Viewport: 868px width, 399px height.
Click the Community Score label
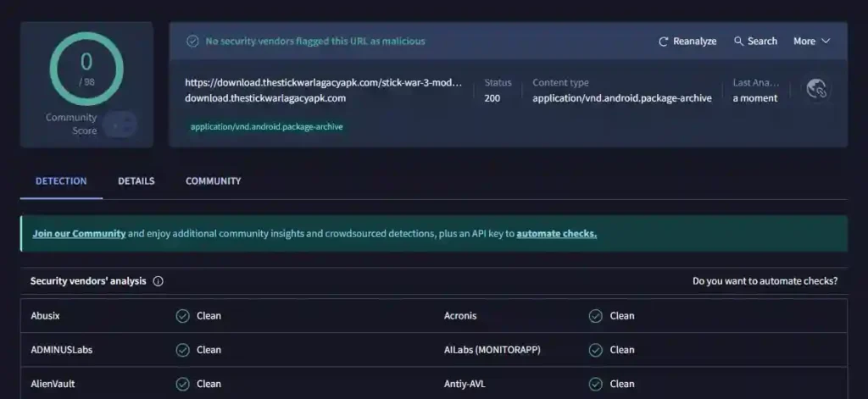[x=71, y=124]
